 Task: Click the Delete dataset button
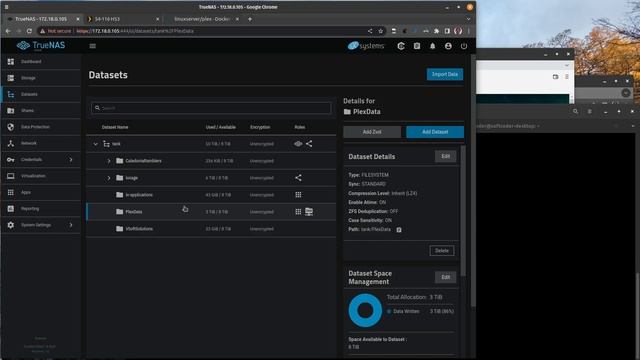tap(442, 251)
